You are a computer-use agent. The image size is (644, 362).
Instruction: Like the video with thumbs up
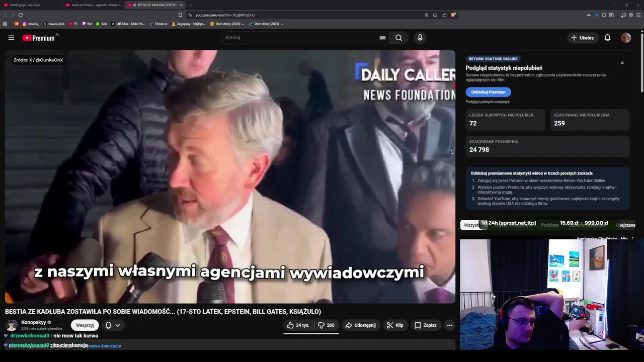tap(298, 325)
